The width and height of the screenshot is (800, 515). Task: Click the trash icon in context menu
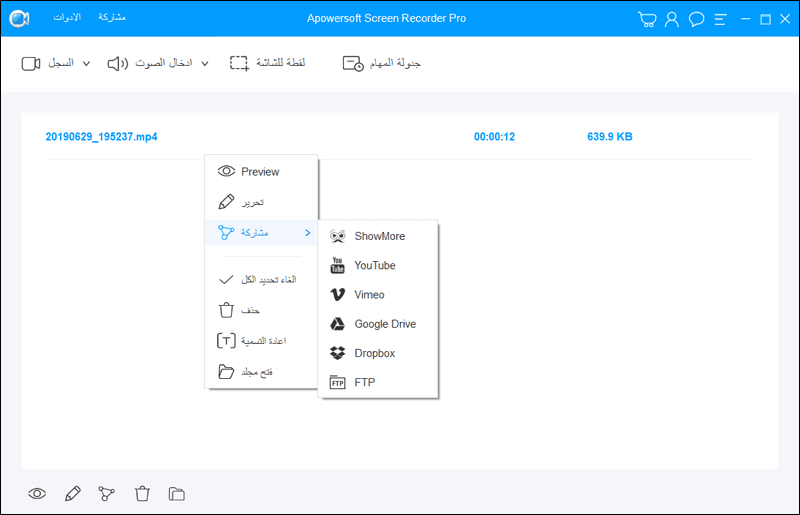click(x=226, y=310)
